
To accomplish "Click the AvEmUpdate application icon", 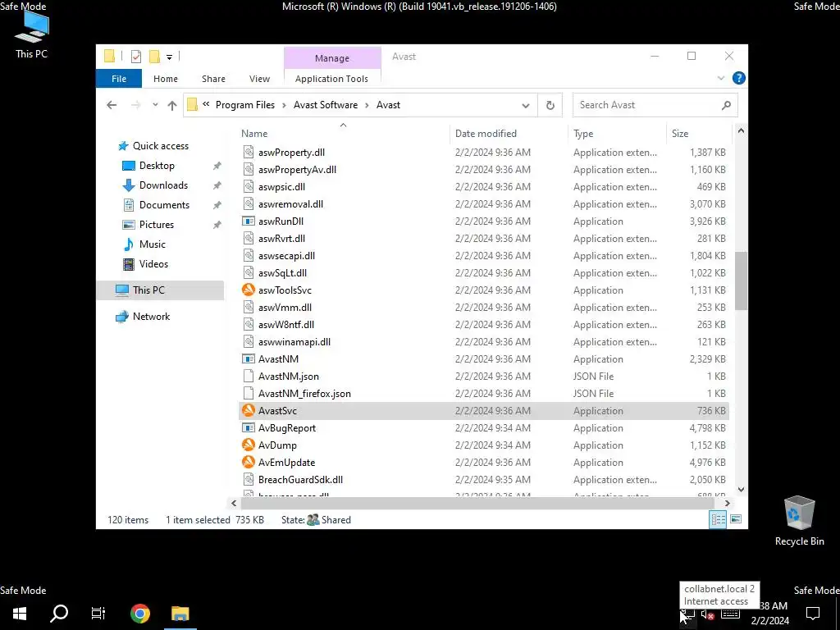I will point(248,462).
